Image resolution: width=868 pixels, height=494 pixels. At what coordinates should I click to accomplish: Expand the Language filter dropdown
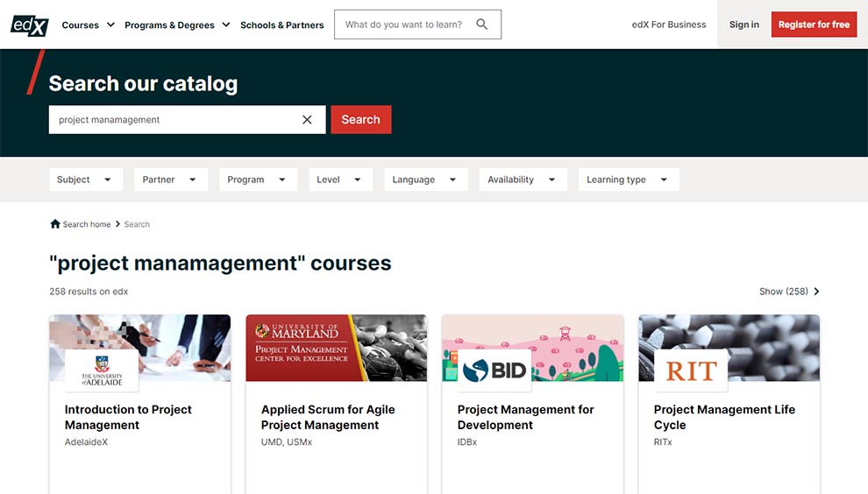click(x=426, y=180)
